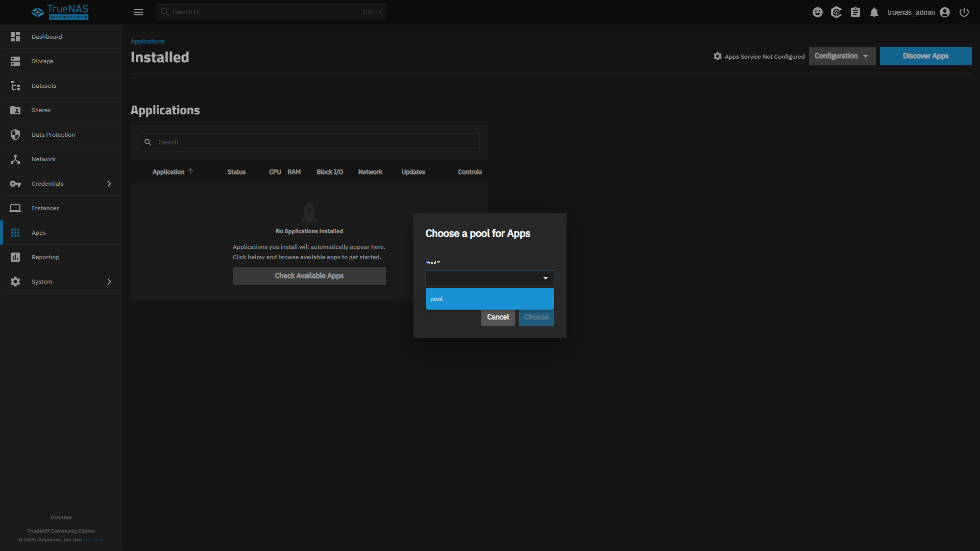
Task: Click the feedback smiley face icon
Action: click(x=818, y=12)
